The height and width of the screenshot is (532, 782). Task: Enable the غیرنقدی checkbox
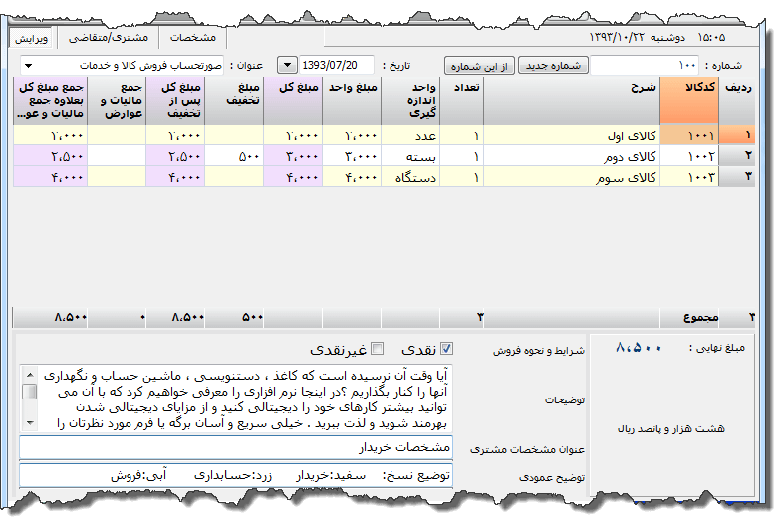377,349
